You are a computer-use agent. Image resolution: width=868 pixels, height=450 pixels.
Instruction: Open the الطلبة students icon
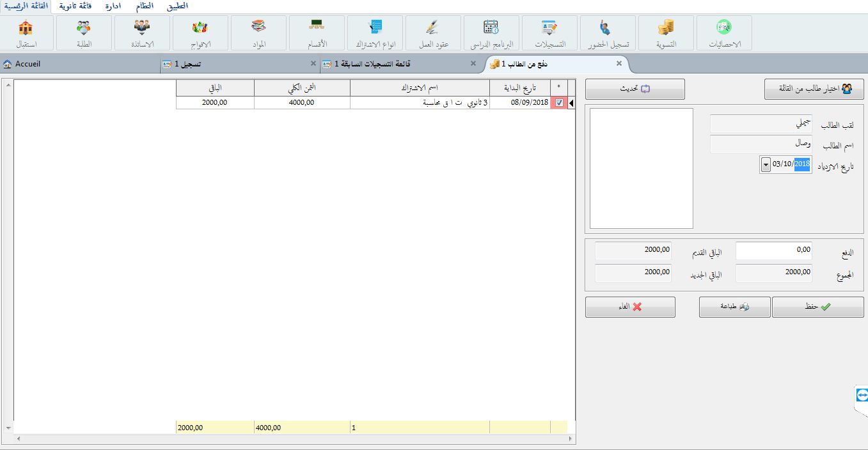84,33
